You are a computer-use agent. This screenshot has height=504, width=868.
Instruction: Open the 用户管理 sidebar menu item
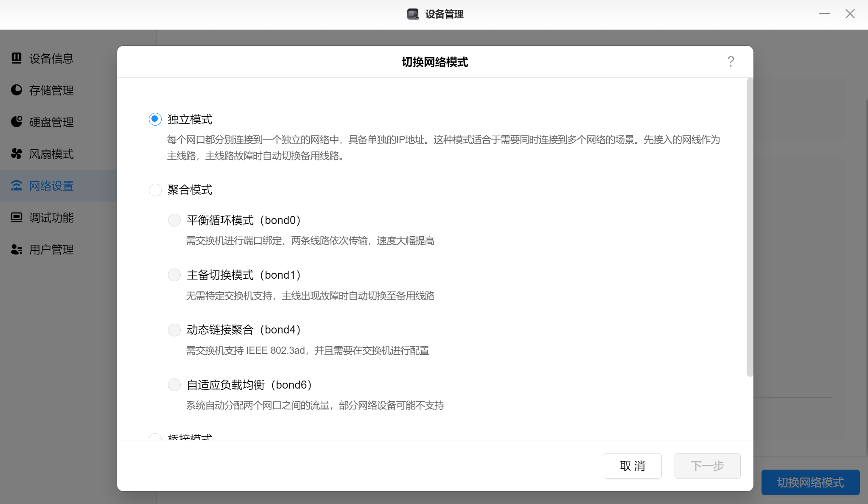click(x=51, y=249)
